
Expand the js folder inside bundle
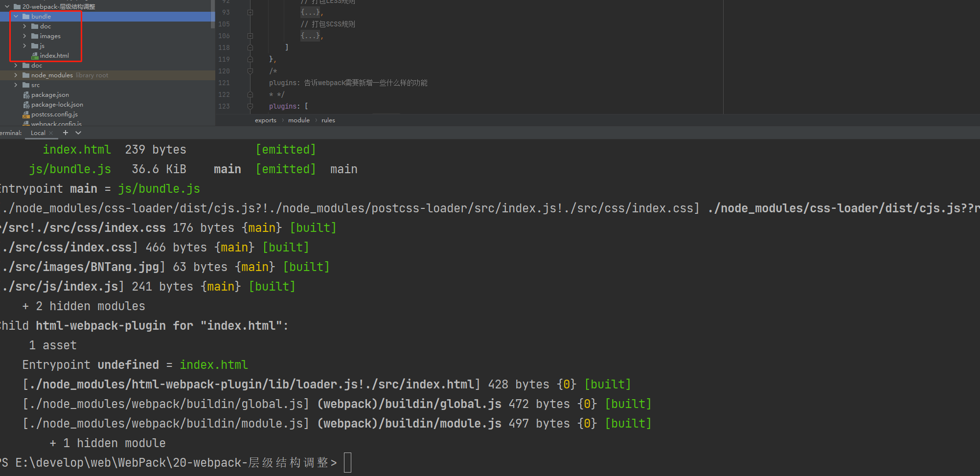pos(24,45)
